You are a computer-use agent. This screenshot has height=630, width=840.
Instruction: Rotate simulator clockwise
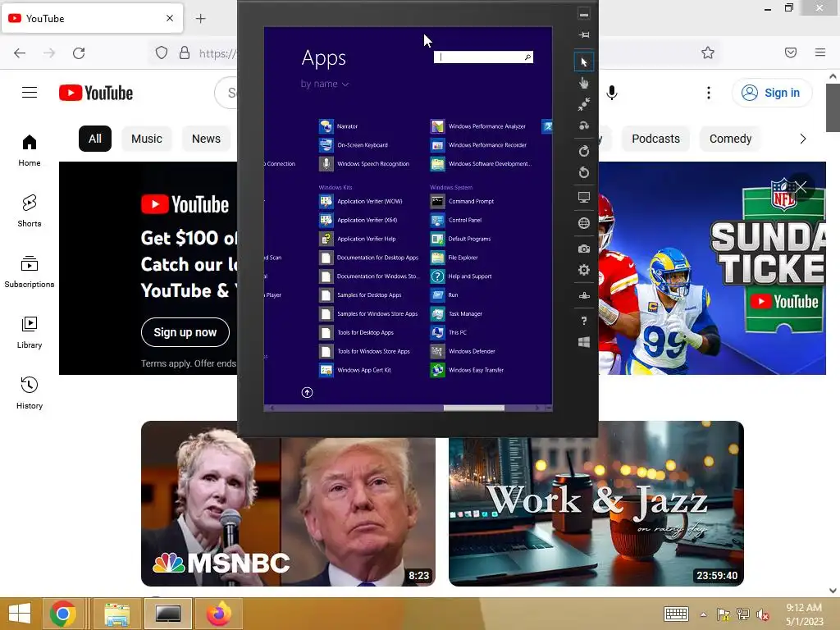[584, 151]
